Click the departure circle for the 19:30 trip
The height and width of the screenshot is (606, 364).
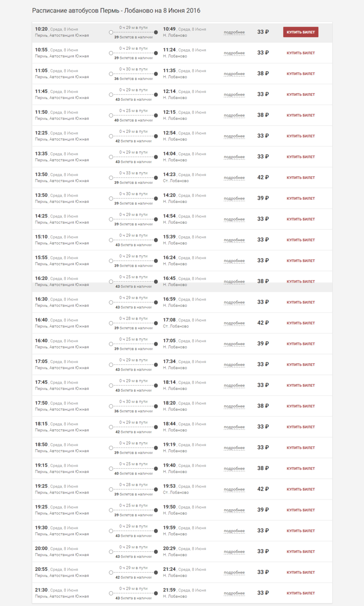[111, 531]
